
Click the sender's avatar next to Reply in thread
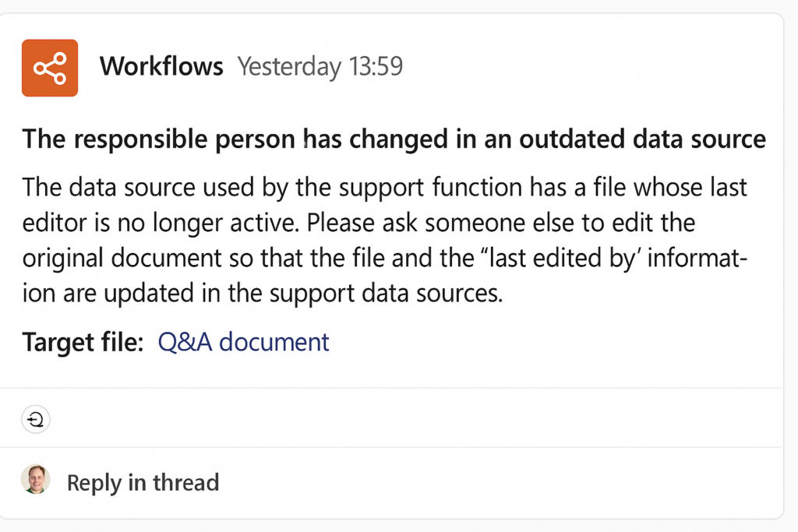[x=35, y=481]
